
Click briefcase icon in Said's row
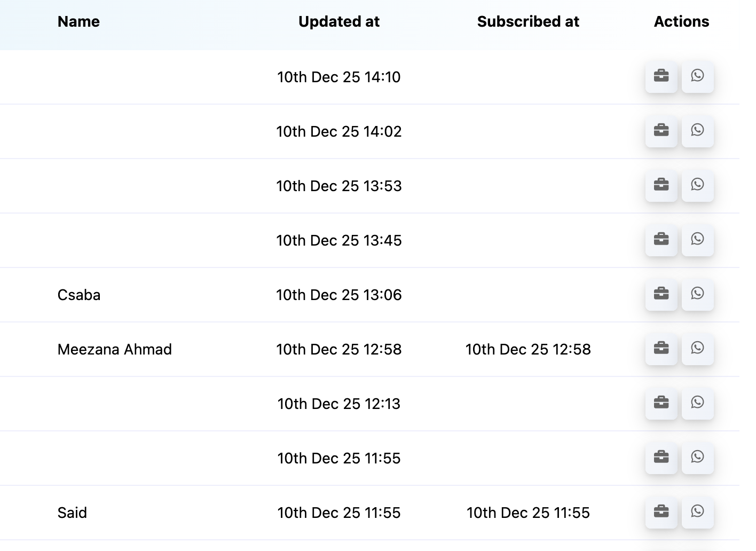(661, 512)
